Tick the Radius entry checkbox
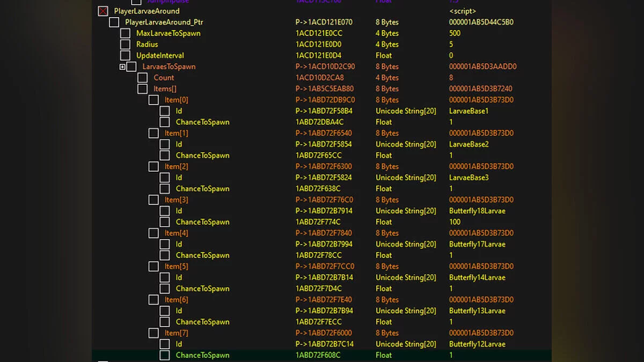This screenshot has height=362, width=644. pos(126,45)
